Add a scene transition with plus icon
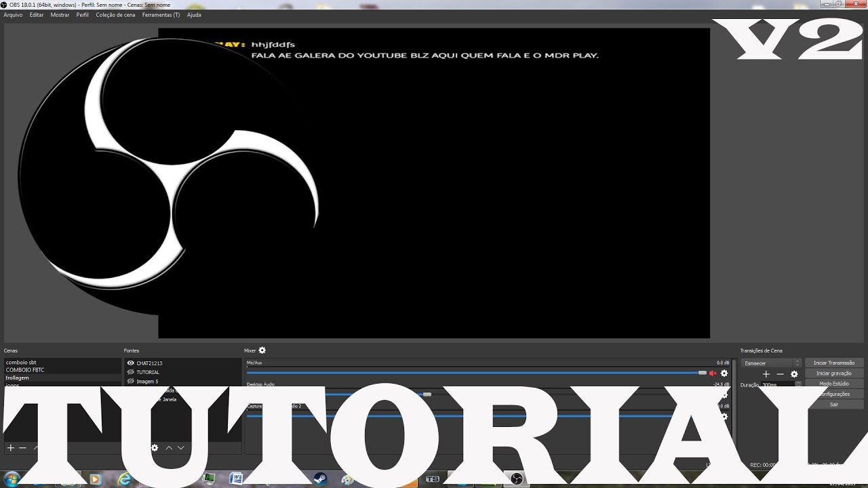The image size is (868, 488). tap(766, 374)
